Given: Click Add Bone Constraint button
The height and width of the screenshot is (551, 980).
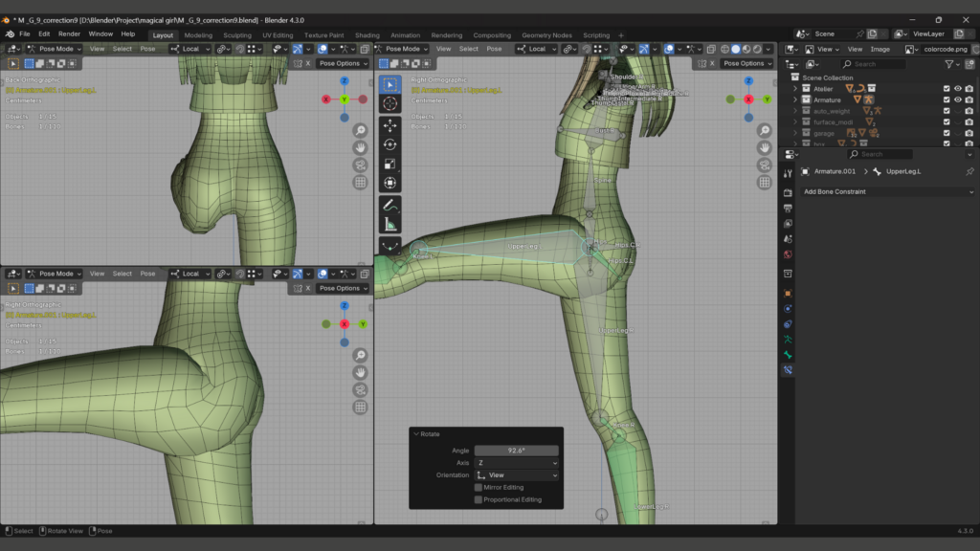Looking at the screenshot, I should click(885, 191).
